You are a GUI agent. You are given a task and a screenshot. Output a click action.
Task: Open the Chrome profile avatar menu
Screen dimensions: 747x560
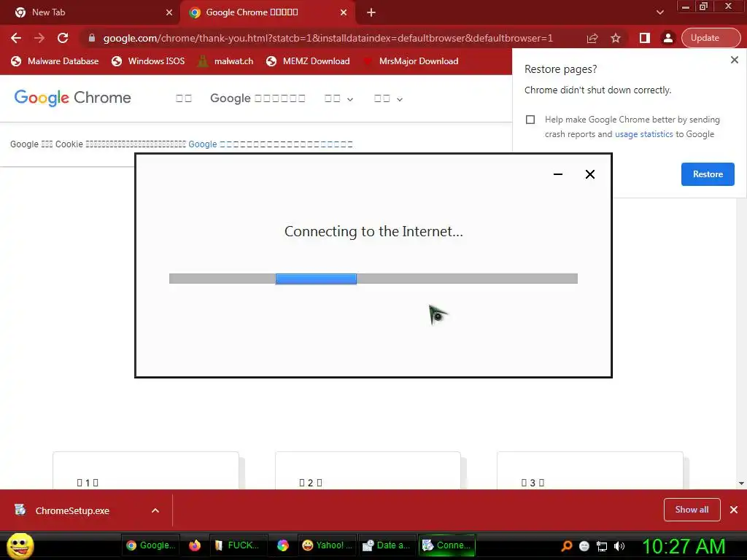click(x=668, y=38)
